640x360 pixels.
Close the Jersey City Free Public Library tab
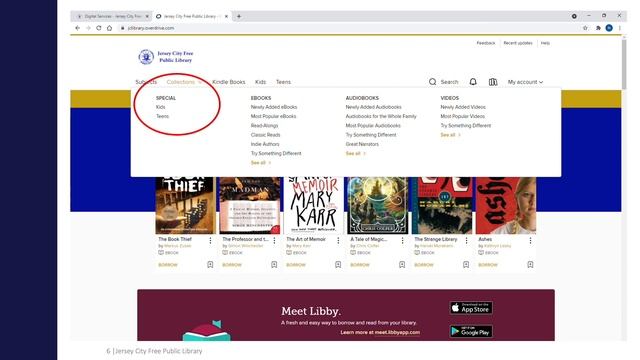coord(226,16)
